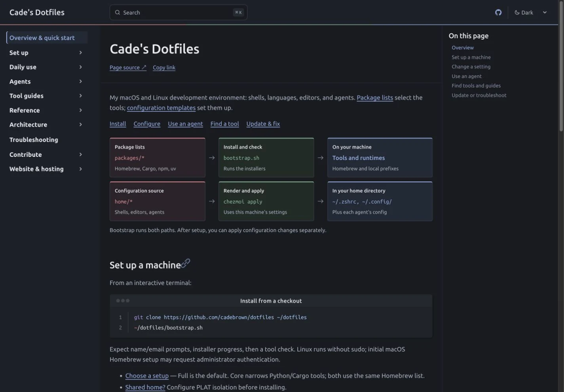Screen dimensions: 564x392
Task: Jump to Set up a machine in On this page
Action: pyautogui.click(x=471, y=57)
